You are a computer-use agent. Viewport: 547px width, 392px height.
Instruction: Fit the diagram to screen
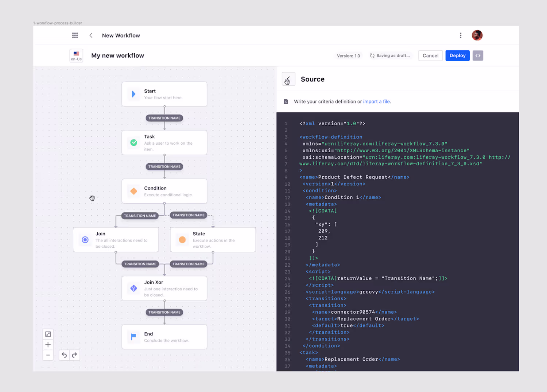[48, 334]
